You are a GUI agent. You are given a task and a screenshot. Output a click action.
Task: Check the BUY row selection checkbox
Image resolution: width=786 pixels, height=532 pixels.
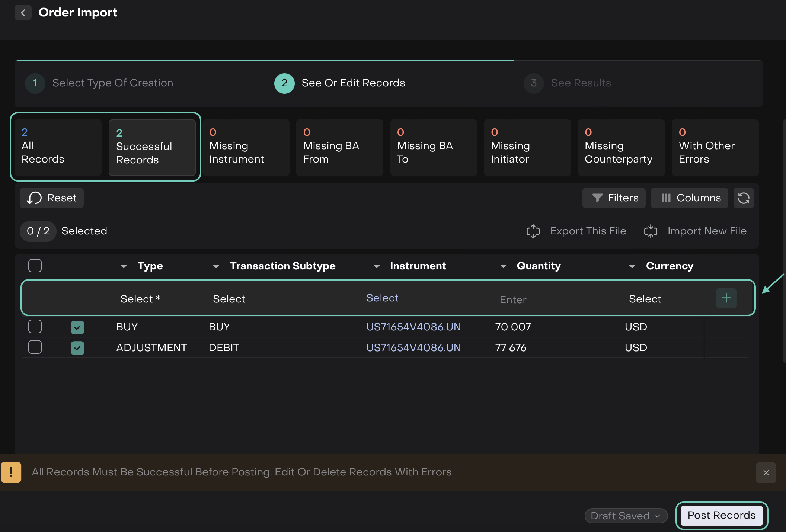click(x=35, y=327)
